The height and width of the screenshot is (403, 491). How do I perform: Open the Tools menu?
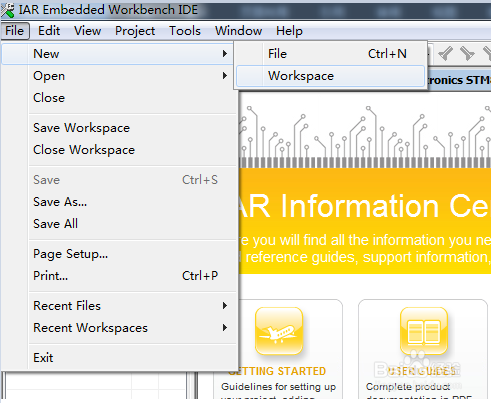point(185,31)
